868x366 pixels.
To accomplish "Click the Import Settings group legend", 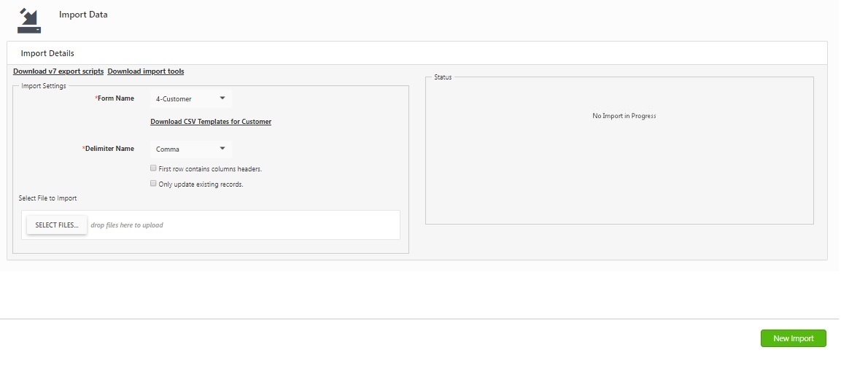I will (44, 86).
